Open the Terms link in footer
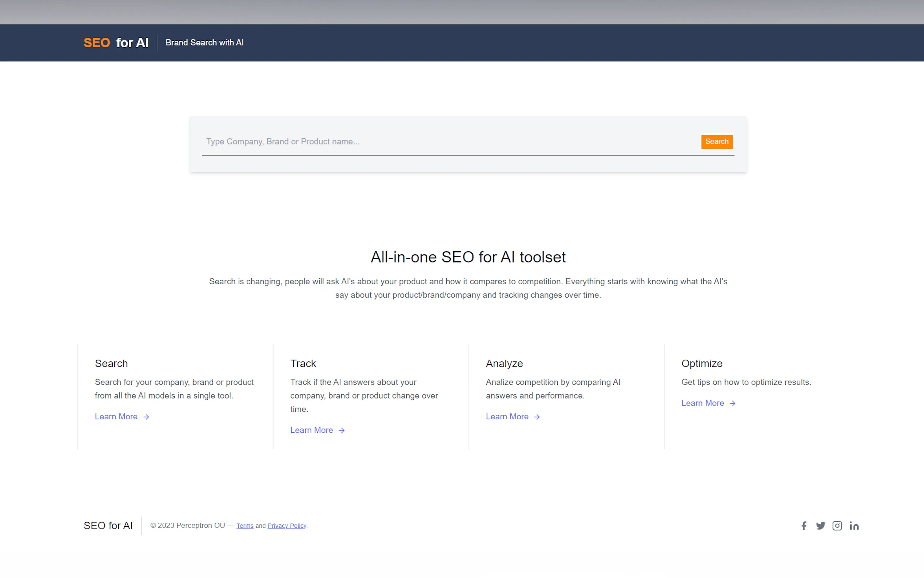 click(245, 526)
